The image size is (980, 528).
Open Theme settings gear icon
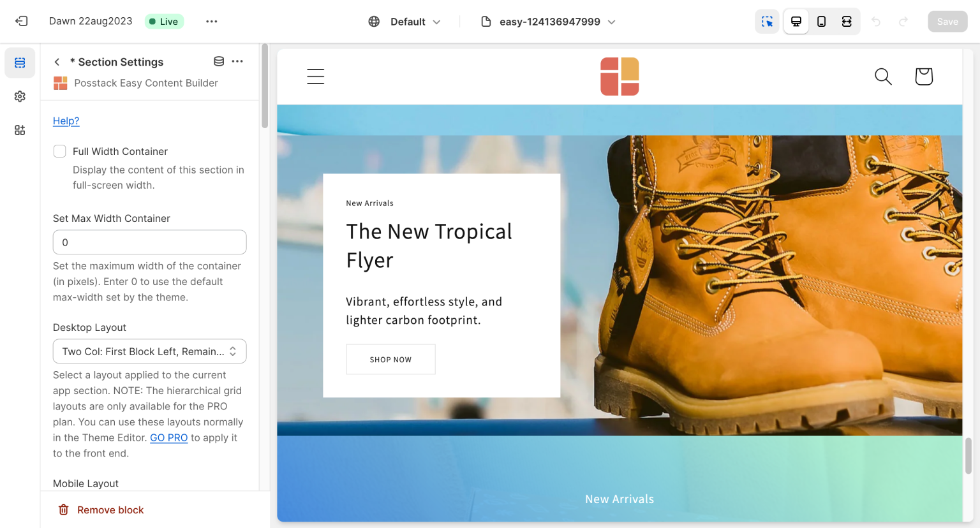tap(20, 96)
